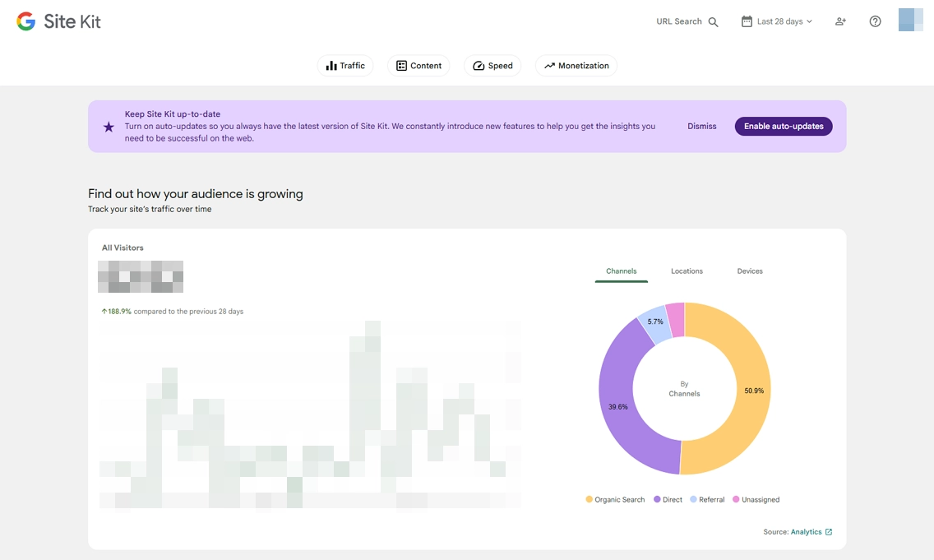Click the Speed gauge icon
This screenshot has height=560, width=934.
tap(479, 66)
